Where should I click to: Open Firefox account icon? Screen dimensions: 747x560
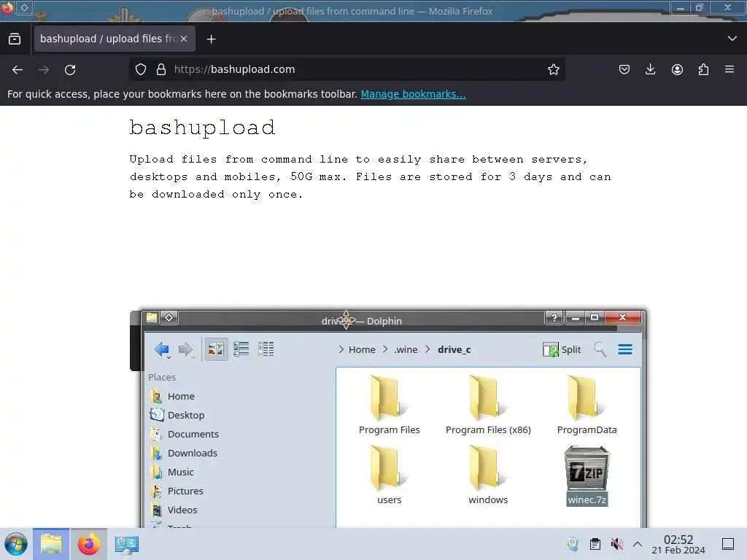click(677, 69)
